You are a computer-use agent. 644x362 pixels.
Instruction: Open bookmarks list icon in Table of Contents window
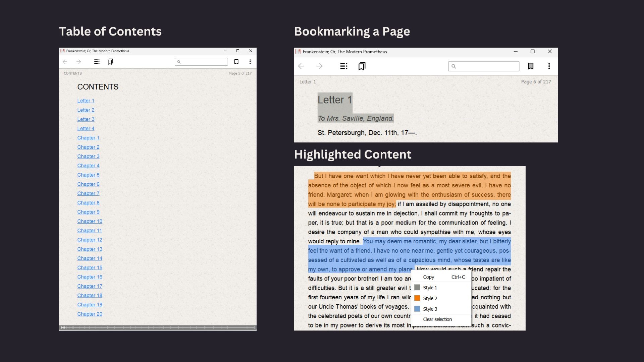point(110,62)
